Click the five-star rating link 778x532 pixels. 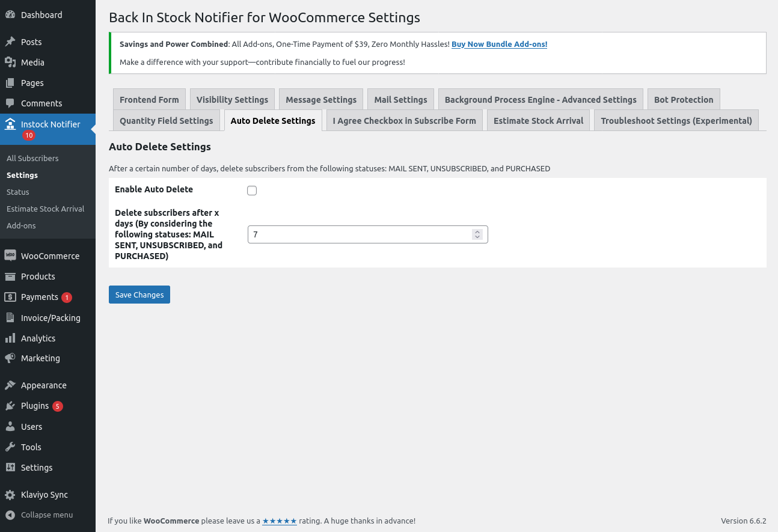(x=280, y=521)
